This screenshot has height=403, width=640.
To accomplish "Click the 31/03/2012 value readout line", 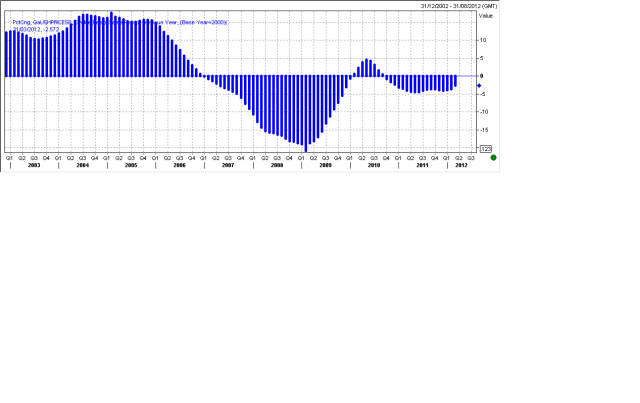I will pos(37,29).
